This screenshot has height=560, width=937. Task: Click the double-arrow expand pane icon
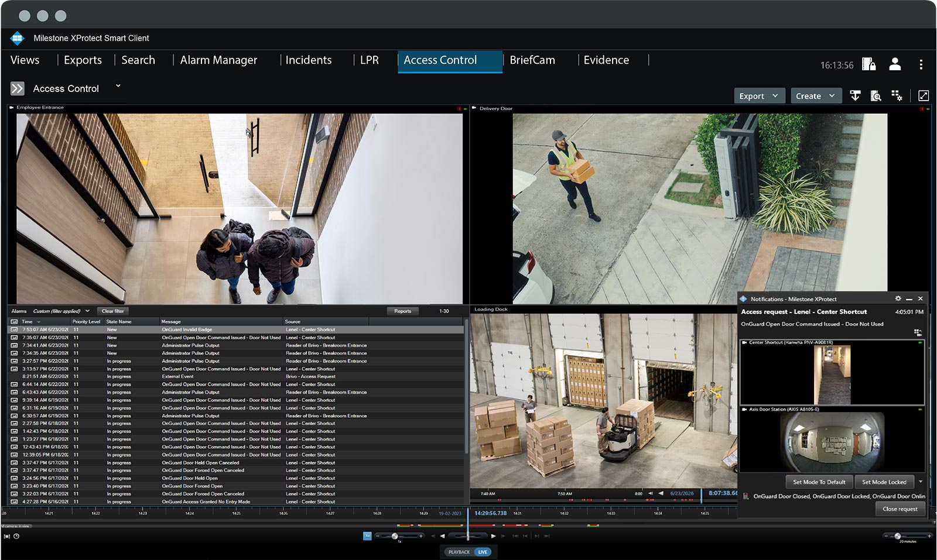pos(18,88)
